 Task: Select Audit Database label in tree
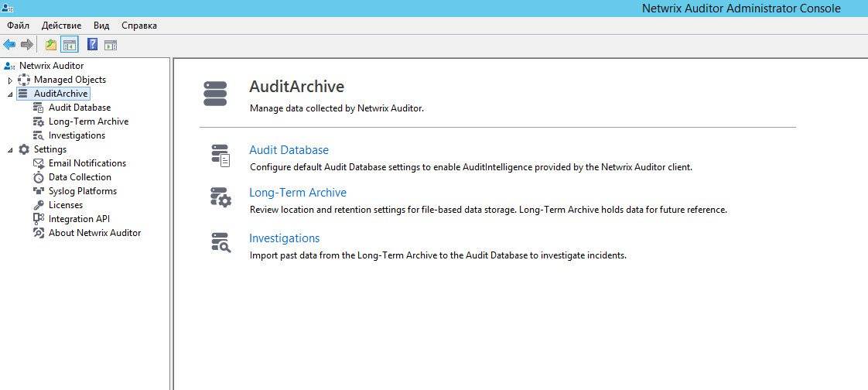pos(80,108)
